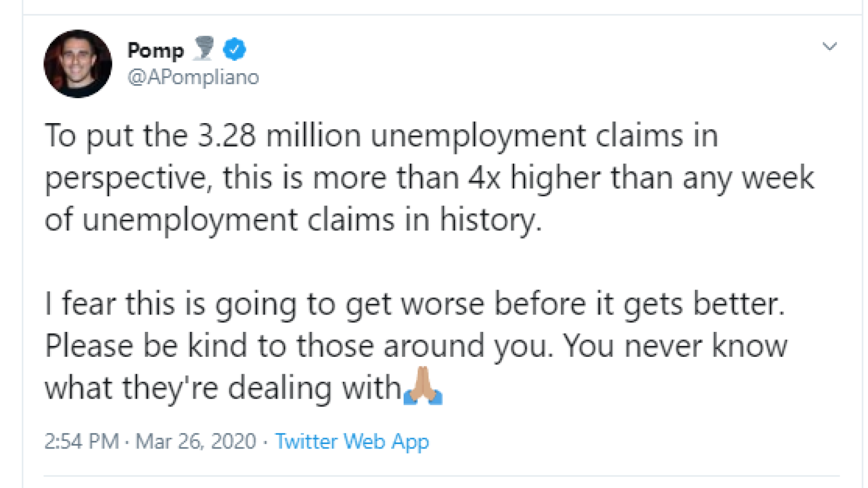The image size is (868, 488).
Task: Click the blue verified checkmark badge
Action: [234, 49]
